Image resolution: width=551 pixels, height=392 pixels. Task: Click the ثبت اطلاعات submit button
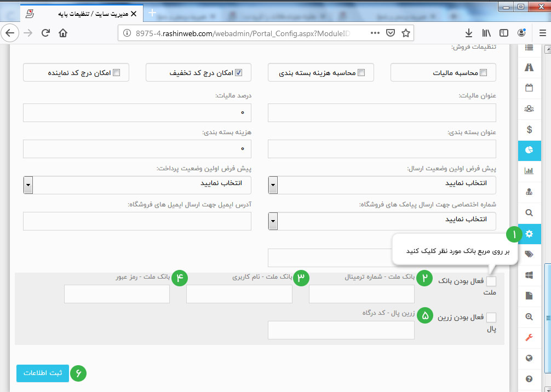coord(43,373)
